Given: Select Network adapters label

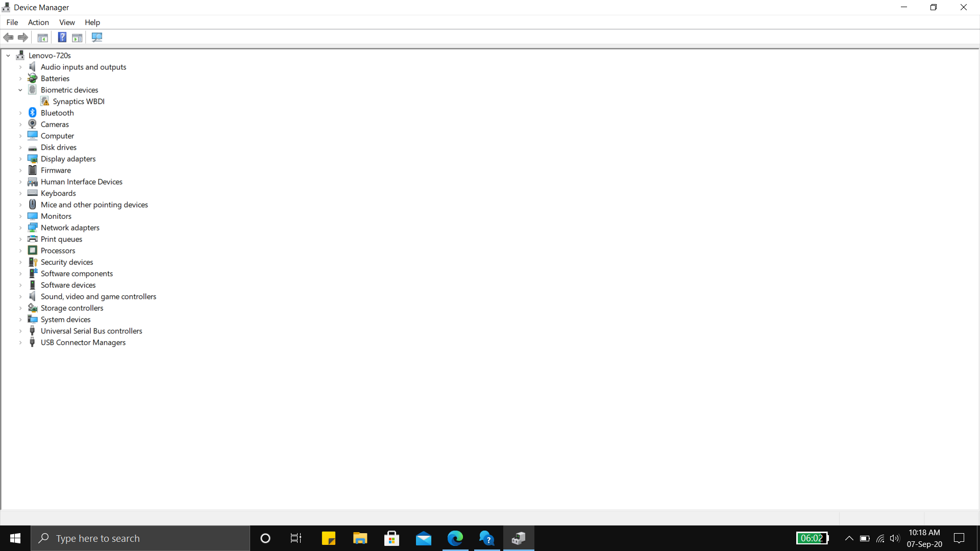Looking at the screenshot, I should pyautogui.click(x=70, y=228).
